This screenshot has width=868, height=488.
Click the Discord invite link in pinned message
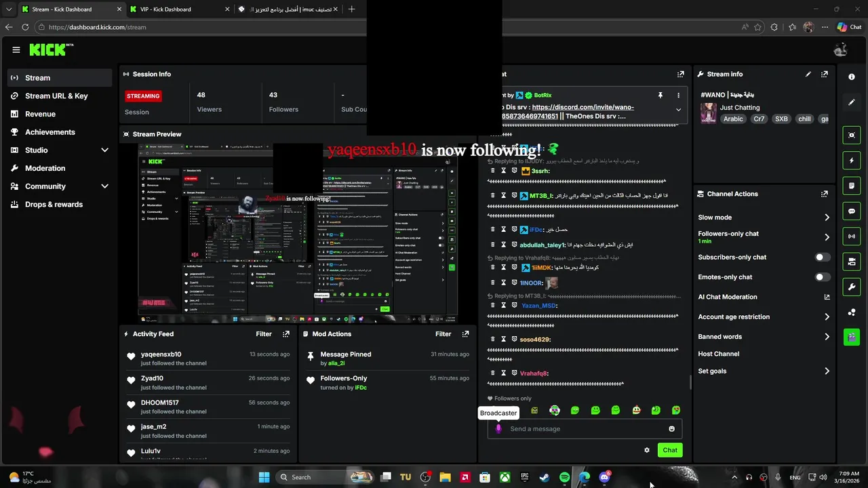pyautogui.click(x=583, y=107)
